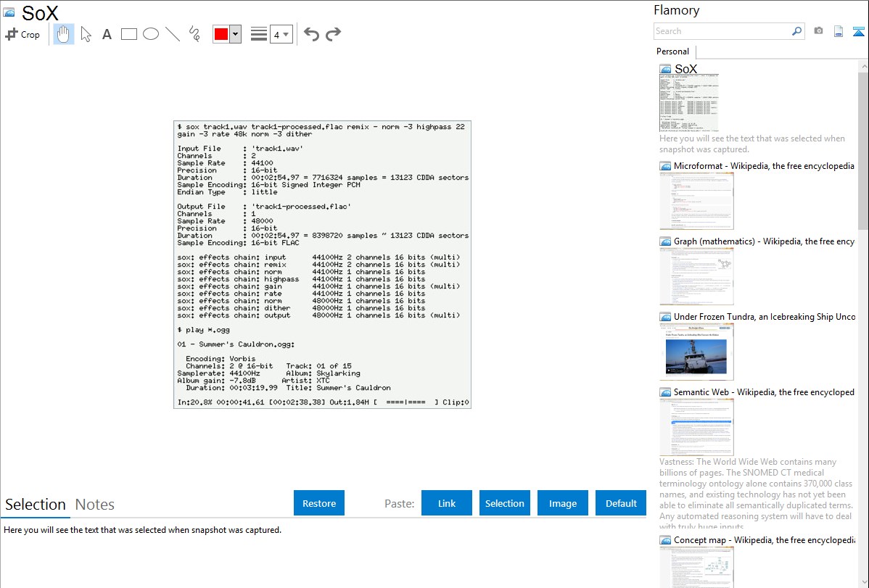Click in the Flamory search field
This screenshot has width=869, height=588.
[x=722, y=31]
